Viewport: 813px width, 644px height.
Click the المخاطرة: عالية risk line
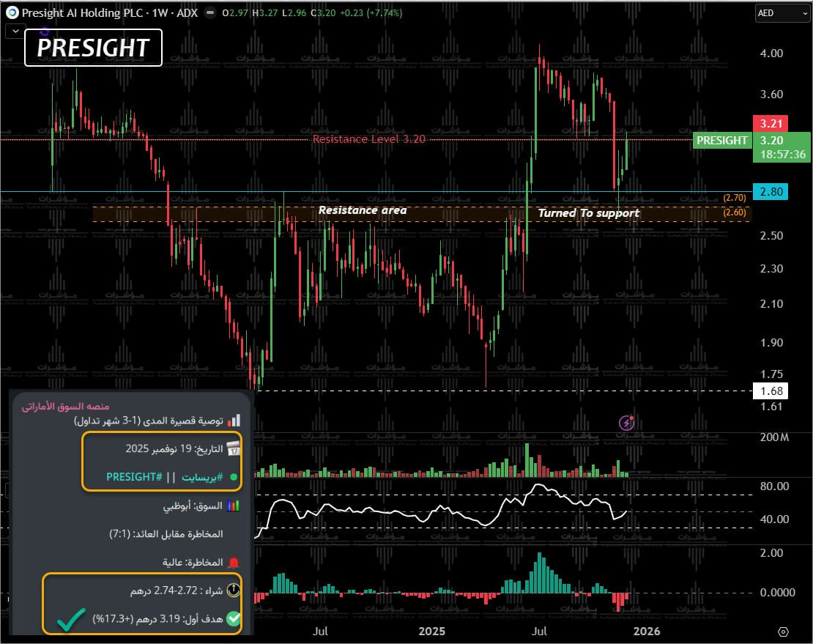point(193,562)
